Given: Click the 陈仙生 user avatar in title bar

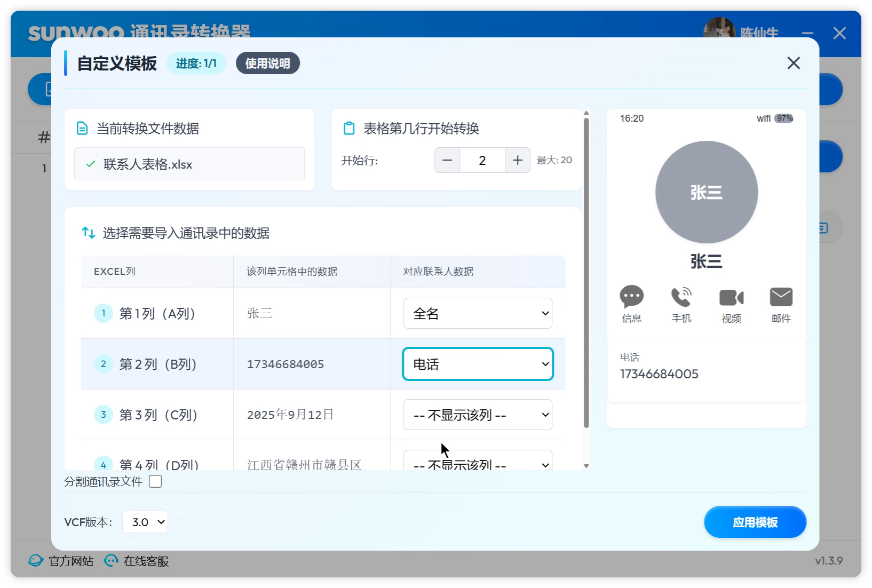Looking at the screenshot, I should click(719, 29).
